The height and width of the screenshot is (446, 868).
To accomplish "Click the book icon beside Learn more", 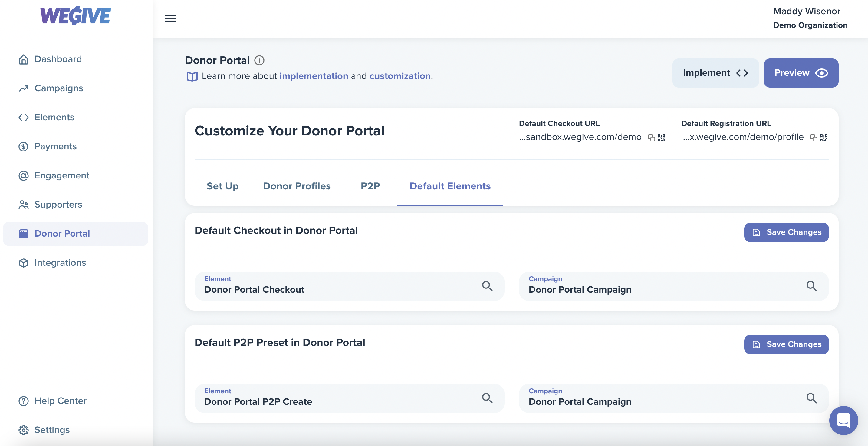I will click(x=192, y=77).
